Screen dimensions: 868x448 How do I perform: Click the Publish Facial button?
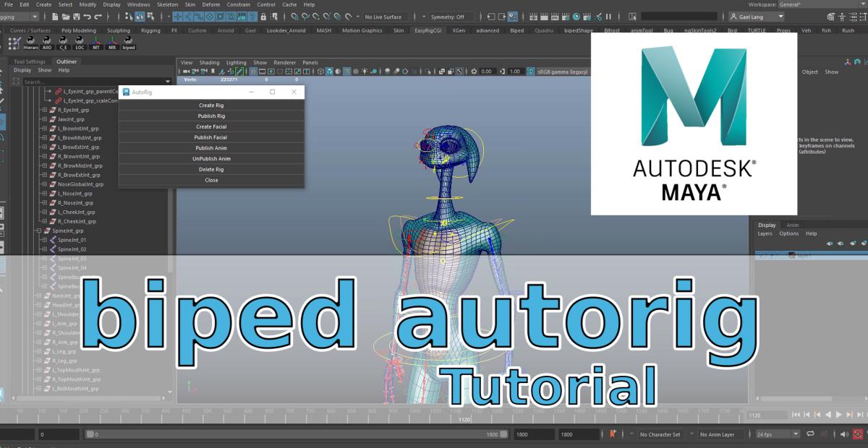coord(211,137)
